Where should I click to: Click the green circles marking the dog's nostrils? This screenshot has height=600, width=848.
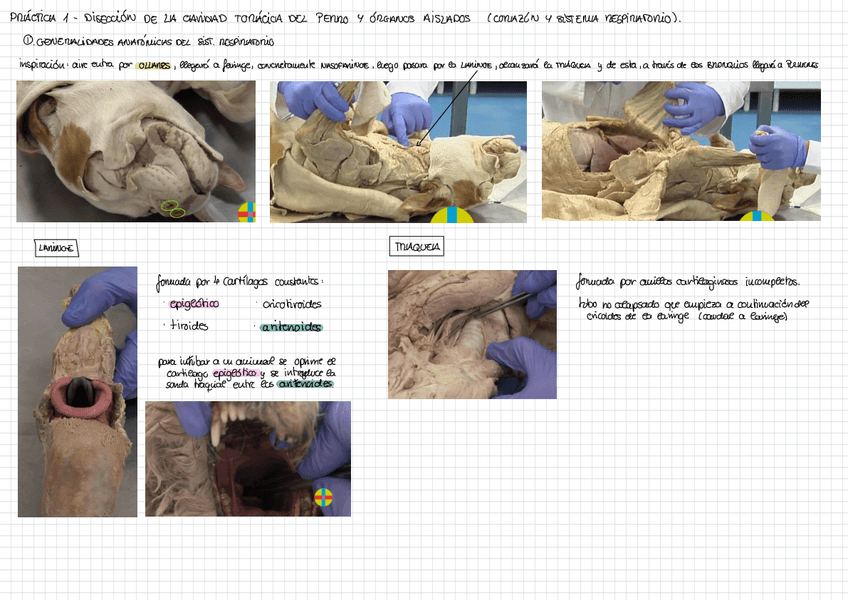coord(173,209)
